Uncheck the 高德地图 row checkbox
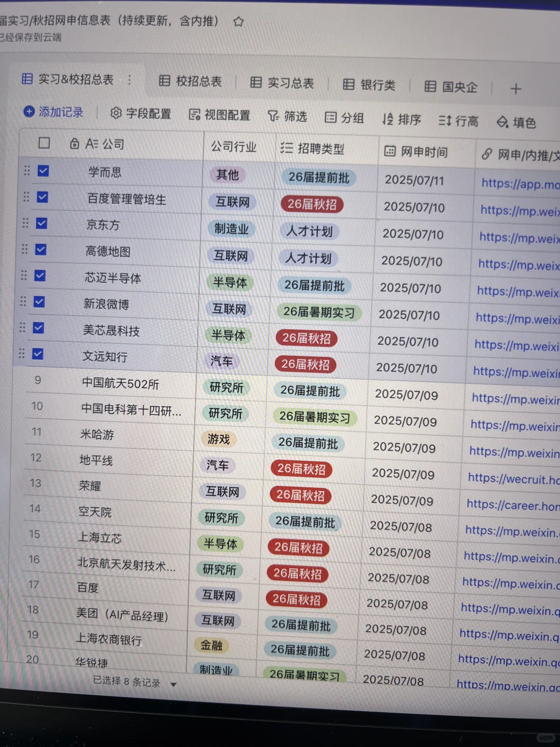 pyautogui.click(x=40, y=250)
